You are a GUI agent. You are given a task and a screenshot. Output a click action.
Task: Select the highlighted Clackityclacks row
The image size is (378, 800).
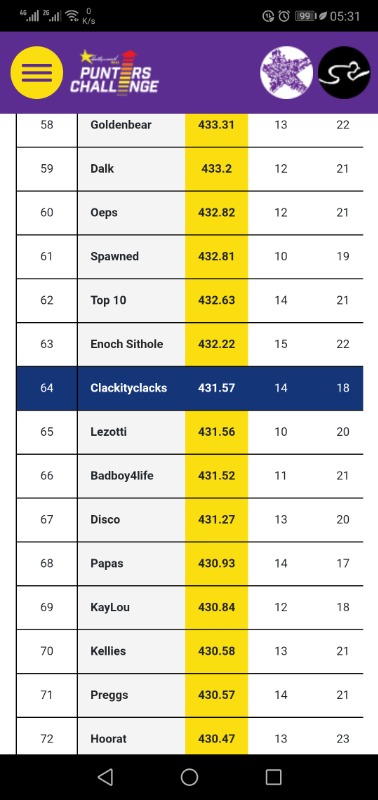[x=190, y=388]
